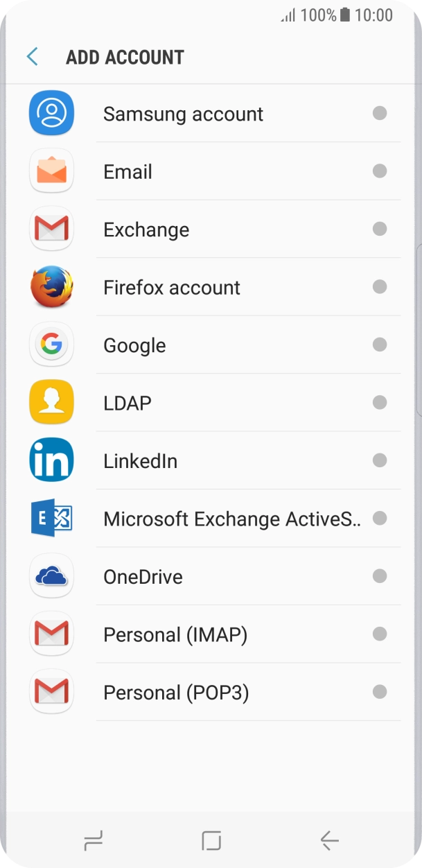Select the status dot beside Exchange

(379, 229)
